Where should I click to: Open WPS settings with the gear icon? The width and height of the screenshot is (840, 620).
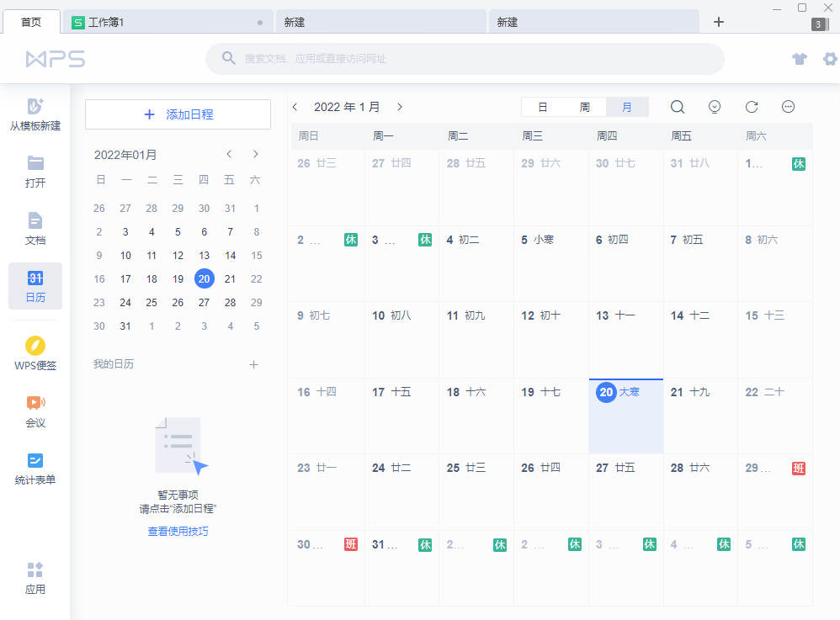[830, 59]
